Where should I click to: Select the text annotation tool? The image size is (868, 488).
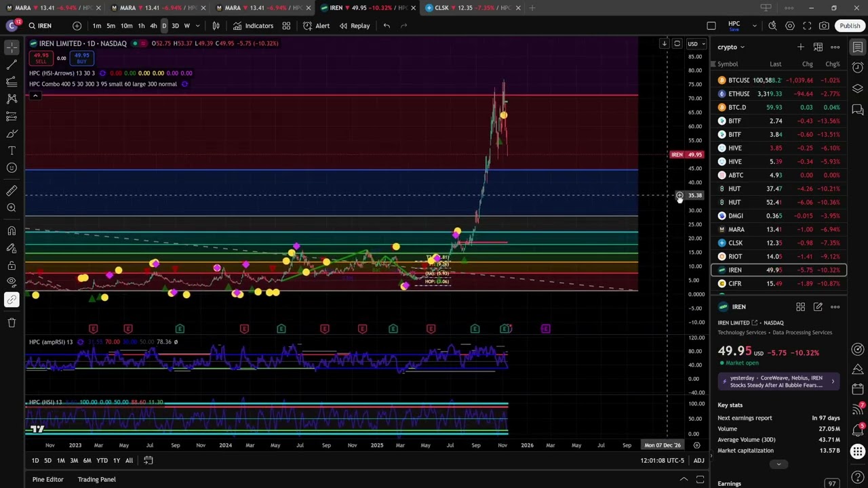(x=12, y=150)
